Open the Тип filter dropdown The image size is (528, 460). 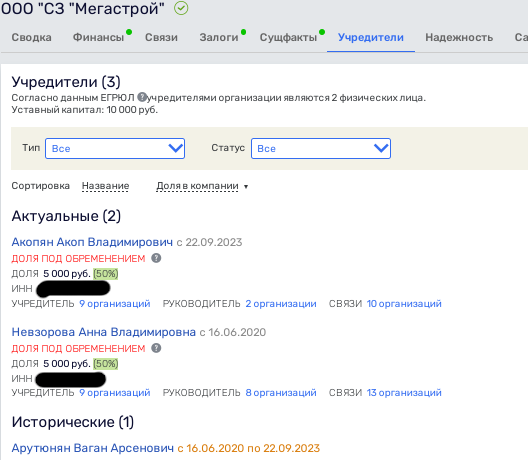click(x=115, y=148)
